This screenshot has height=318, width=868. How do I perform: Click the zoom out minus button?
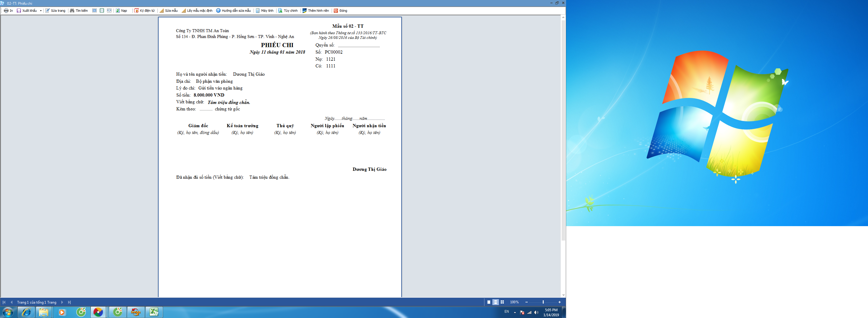[526, 302]
